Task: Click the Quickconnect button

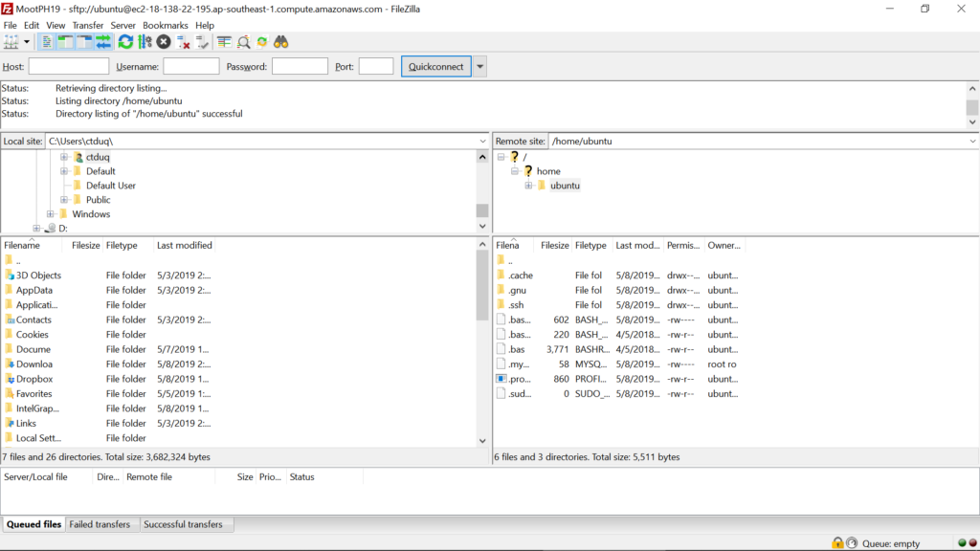Action: (x=435, y=67)
